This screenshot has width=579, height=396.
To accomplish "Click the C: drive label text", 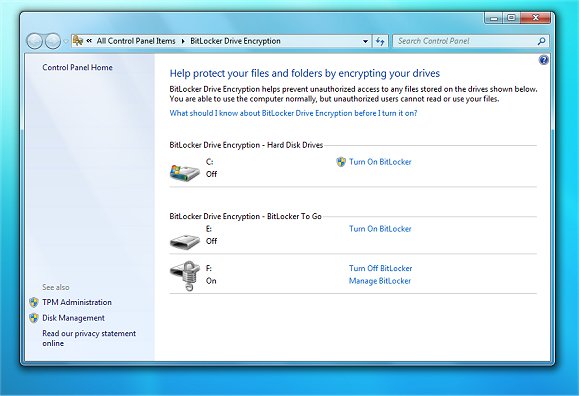I will [209, 162].
